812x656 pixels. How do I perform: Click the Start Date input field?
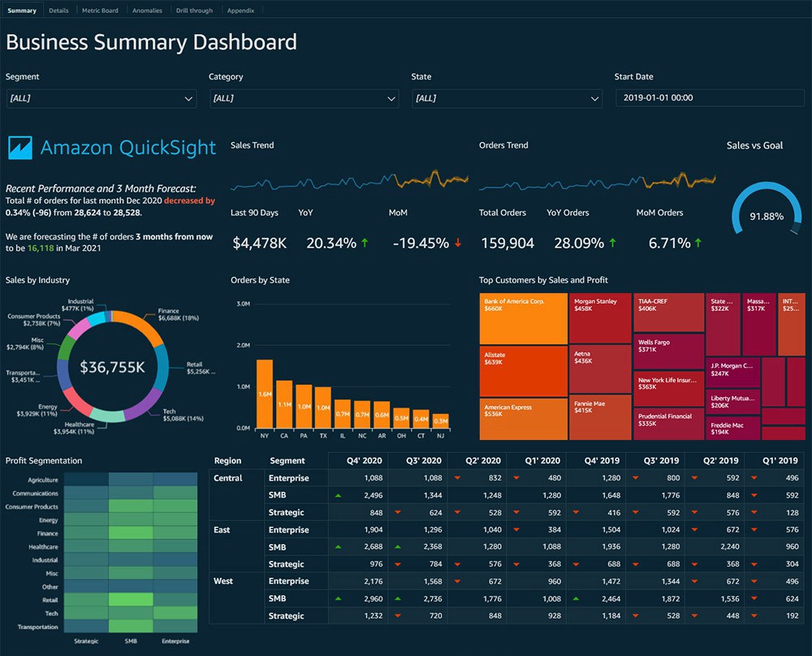pos(710,98)
